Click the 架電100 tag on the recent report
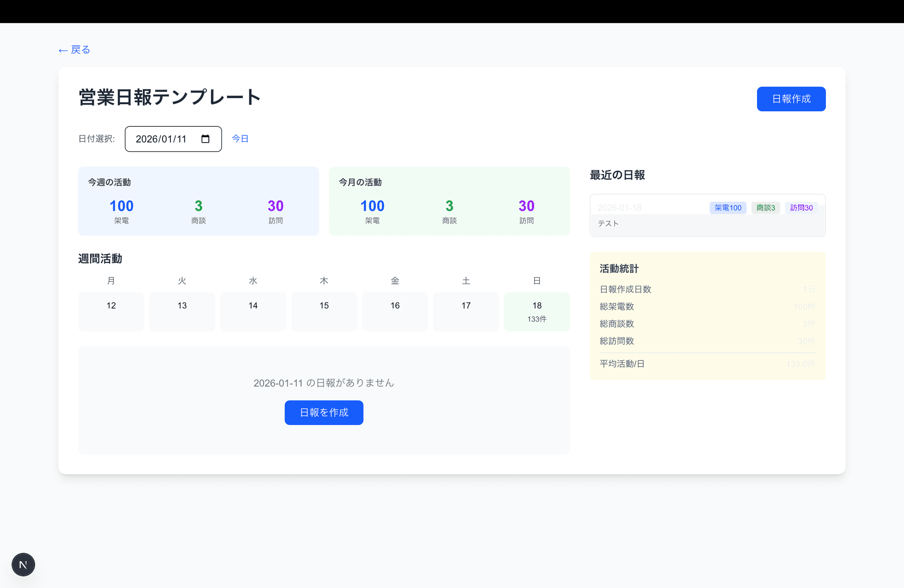The image size is (904, 588). coord(728,207)
